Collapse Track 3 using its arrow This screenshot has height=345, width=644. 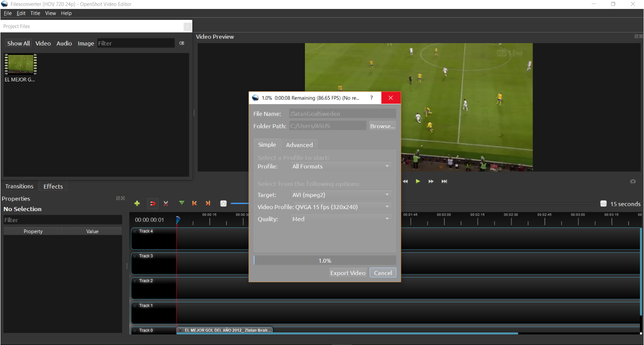click(135, 256)
